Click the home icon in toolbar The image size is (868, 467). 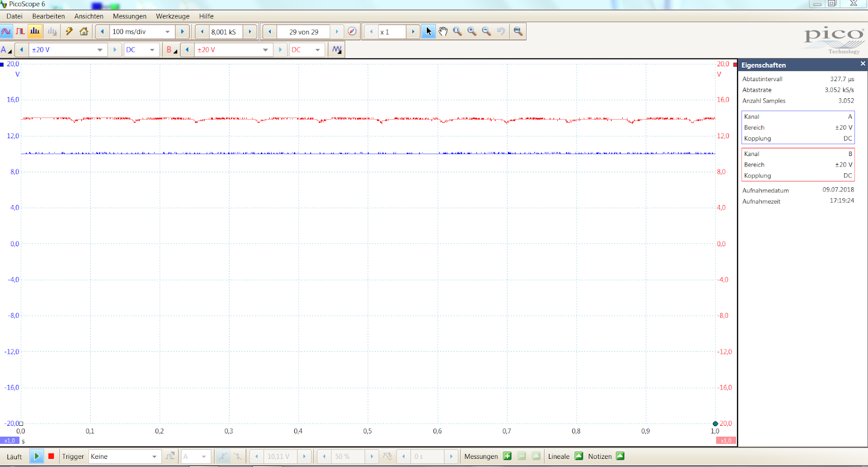pos(84,32)
